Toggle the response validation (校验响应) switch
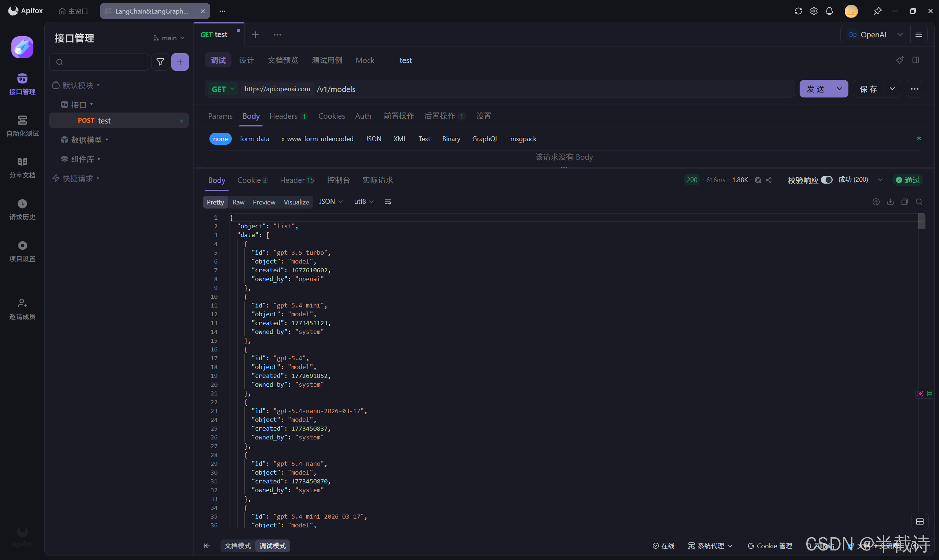 826,180
